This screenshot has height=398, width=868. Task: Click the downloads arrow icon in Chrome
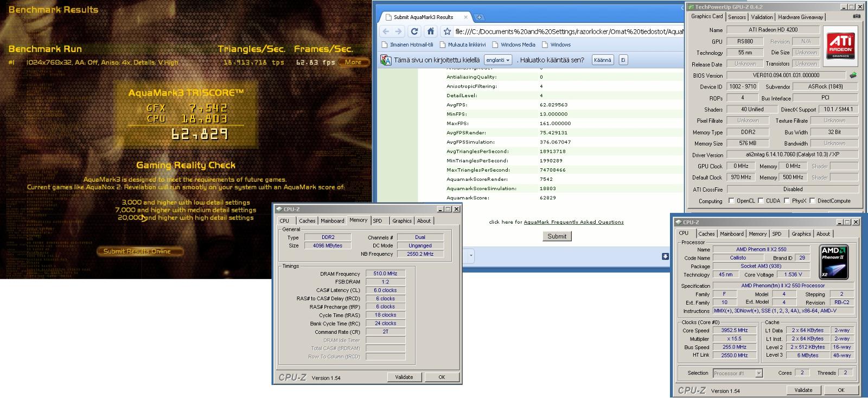(x=665, y=256)
